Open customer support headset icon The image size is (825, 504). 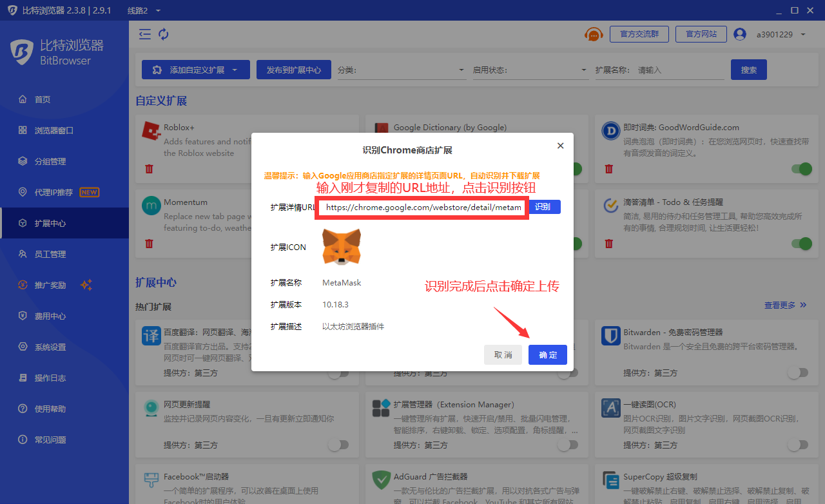pos(594,34)
